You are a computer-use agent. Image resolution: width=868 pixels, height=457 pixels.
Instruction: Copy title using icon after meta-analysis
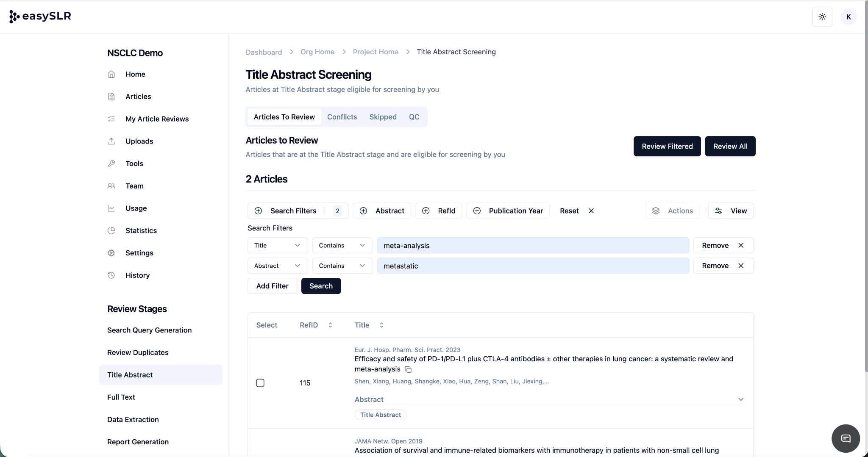tap(408, 370)
